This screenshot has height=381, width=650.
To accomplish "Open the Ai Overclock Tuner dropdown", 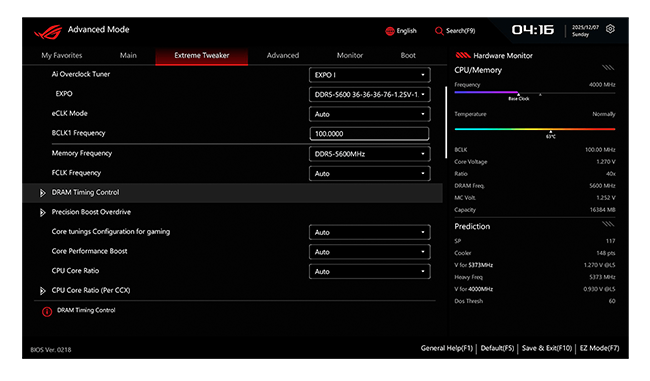I will click(369, 75).
